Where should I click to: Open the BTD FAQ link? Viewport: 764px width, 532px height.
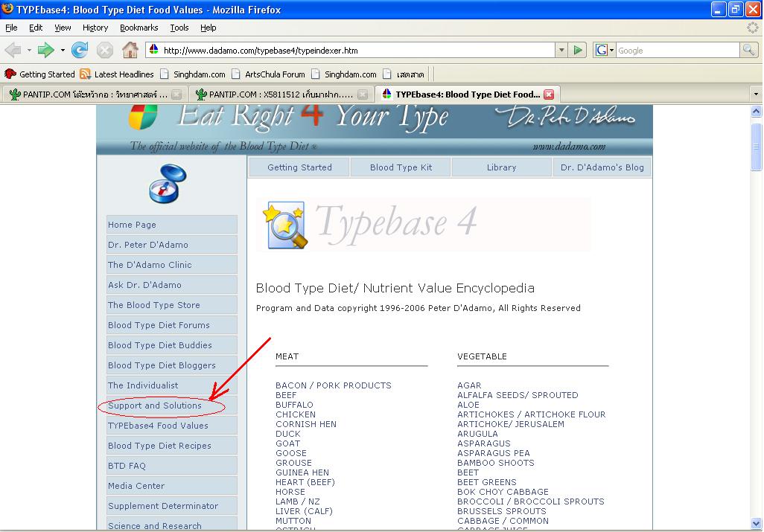click(x=171, y=466)
